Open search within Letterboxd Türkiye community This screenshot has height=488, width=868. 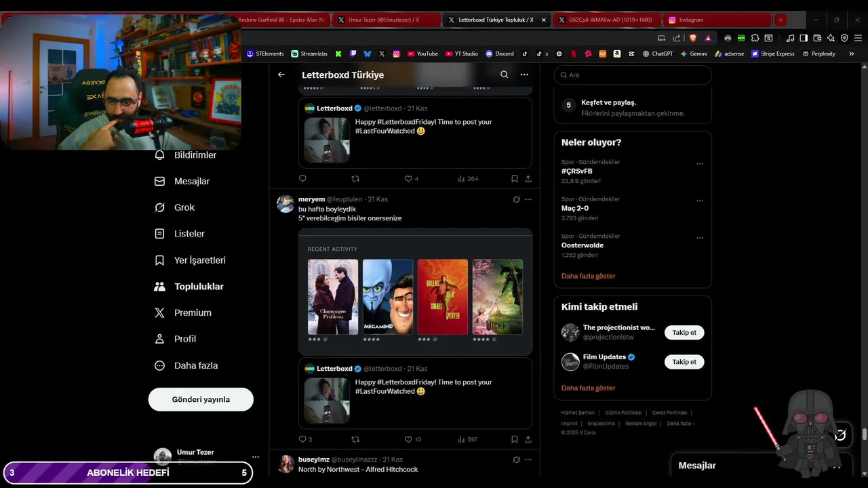[x=504, y=75]
